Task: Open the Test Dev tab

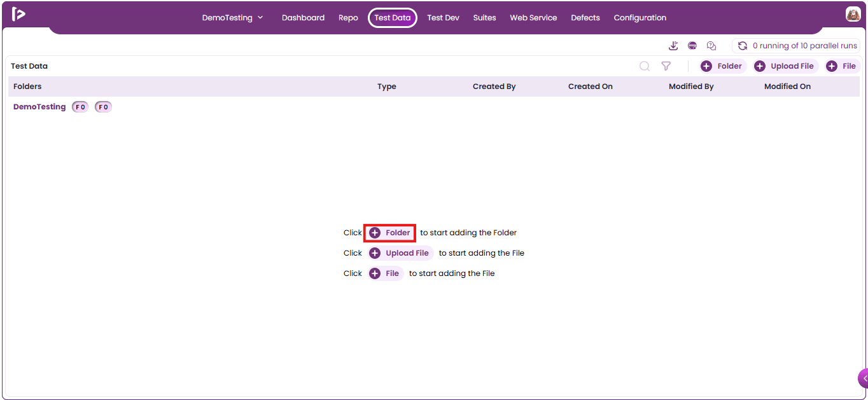Action: (443, 18)
